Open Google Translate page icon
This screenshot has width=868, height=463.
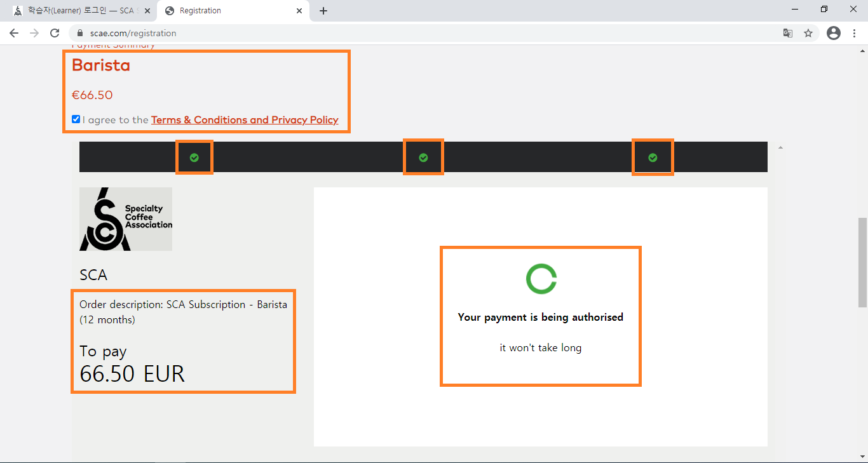tap(788, 33)
